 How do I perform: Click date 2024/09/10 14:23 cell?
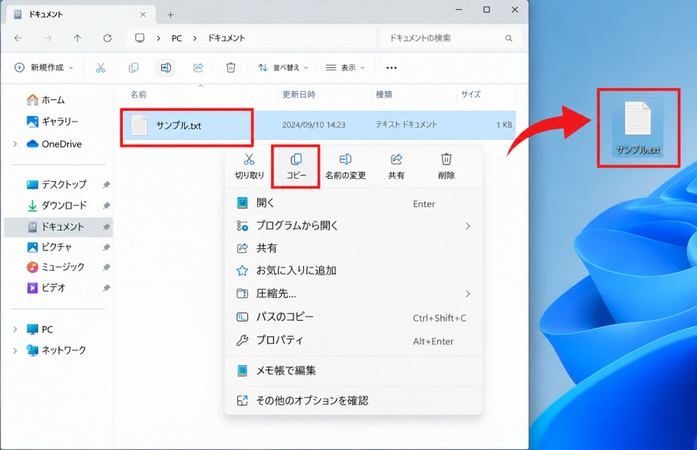pyautogui.click(x=313, y=125)
